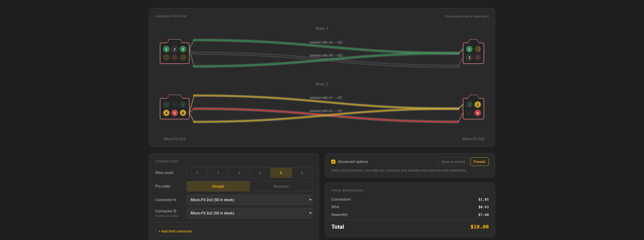The image size is (644, 240).
Task: Open the Connector B dropdown
Action: 250,213
